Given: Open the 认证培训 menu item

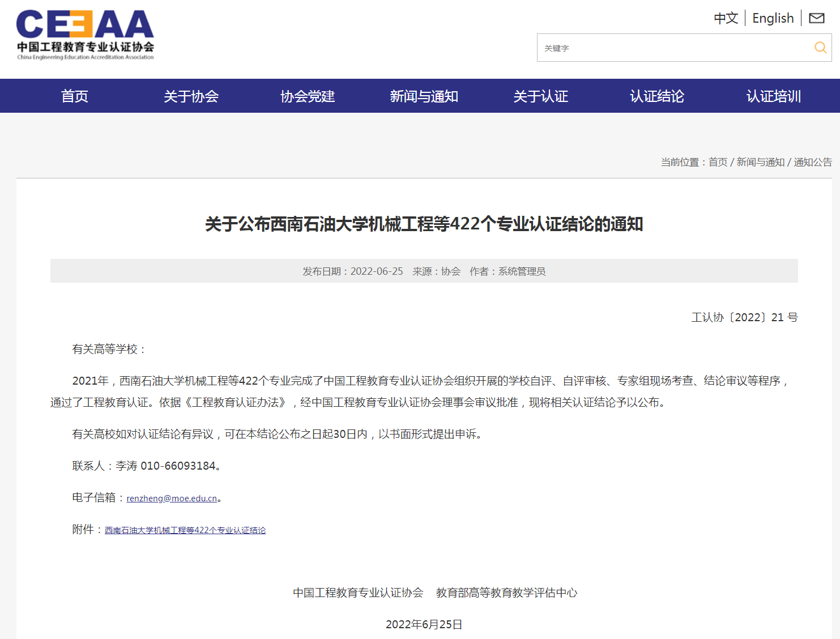Looking at the screenshot, I should point(773,96).
